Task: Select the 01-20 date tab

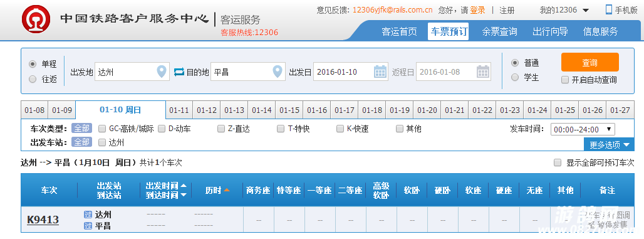Action: 427,110
